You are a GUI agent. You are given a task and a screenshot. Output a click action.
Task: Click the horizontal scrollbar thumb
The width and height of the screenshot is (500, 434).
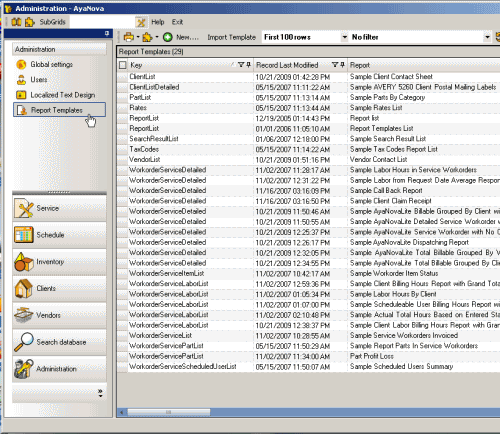(x=168, y=412)
